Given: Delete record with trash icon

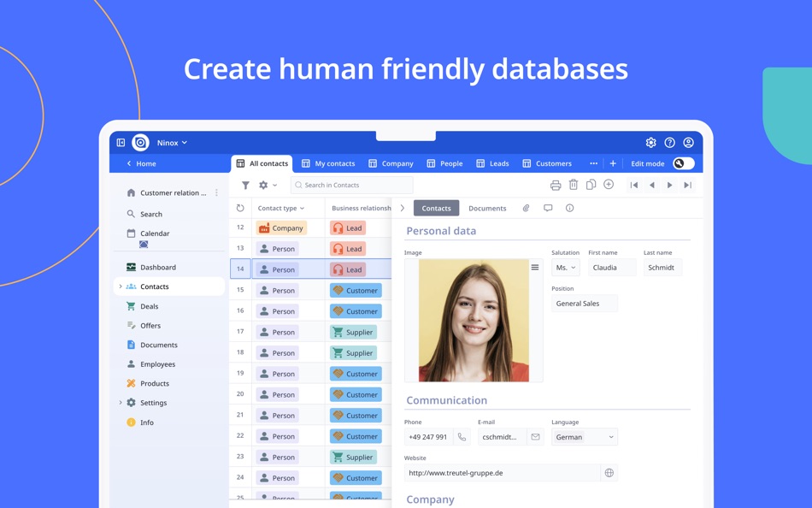Looking at the screenshot, I should [574, 185].
